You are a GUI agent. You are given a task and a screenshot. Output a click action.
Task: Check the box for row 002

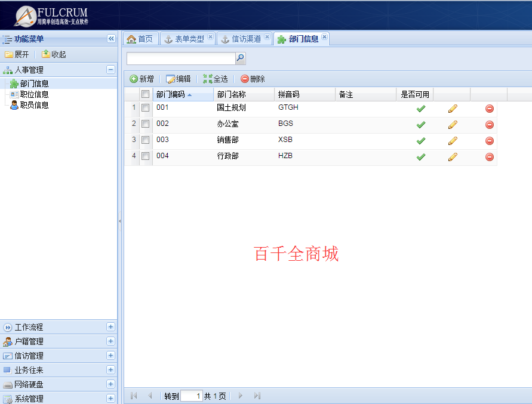145,124
